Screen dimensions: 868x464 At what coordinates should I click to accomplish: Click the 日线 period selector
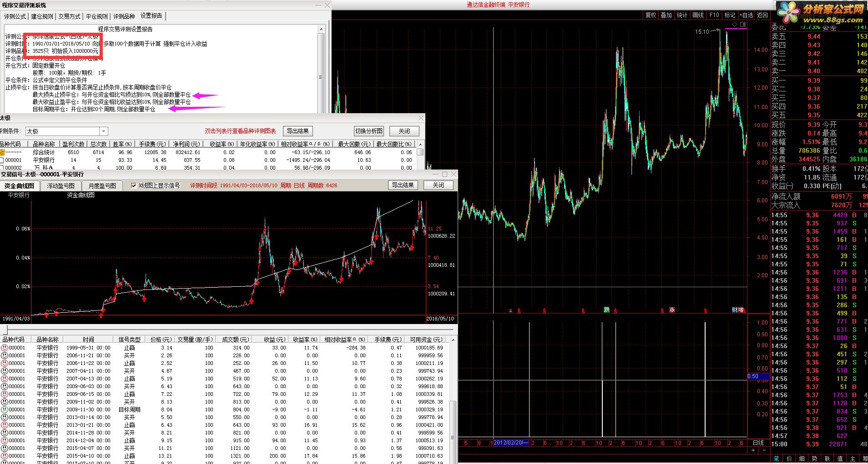[x=758, y=443]
